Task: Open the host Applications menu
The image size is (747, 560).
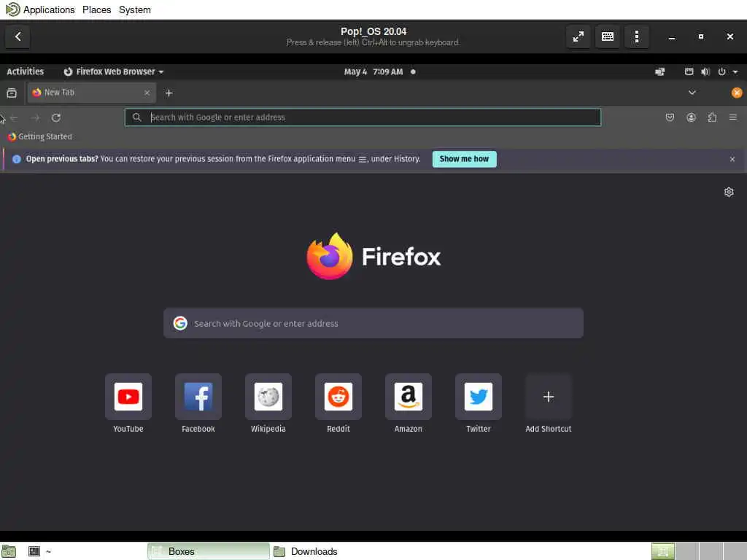Action: pos(49,9)
